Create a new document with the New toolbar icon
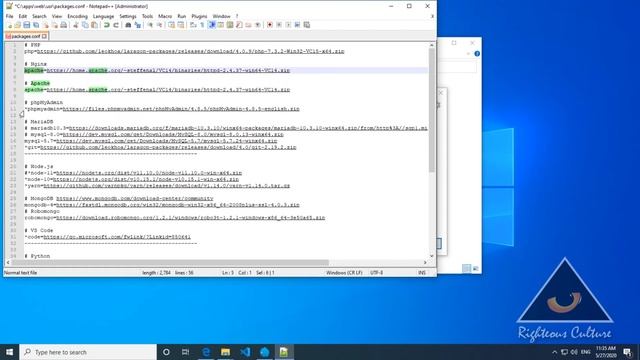The image size is (640, 360). tap(10, 25)
